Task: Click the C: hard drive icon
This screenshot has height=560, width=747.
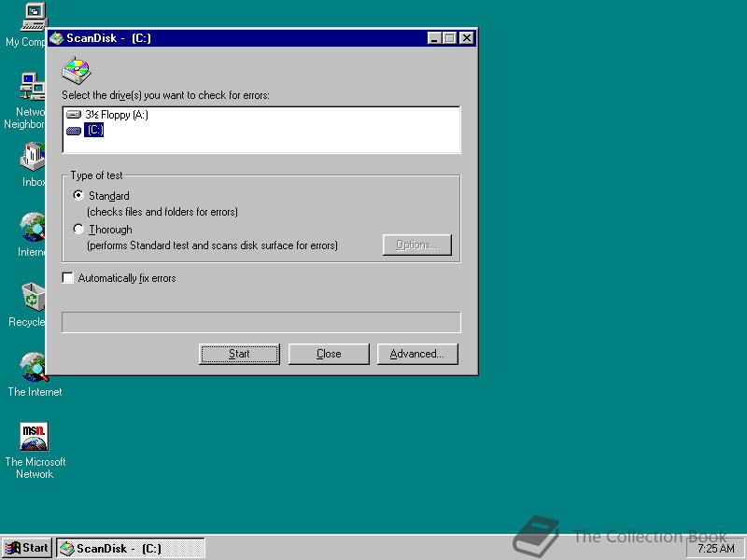Action: tap(74, 131)
